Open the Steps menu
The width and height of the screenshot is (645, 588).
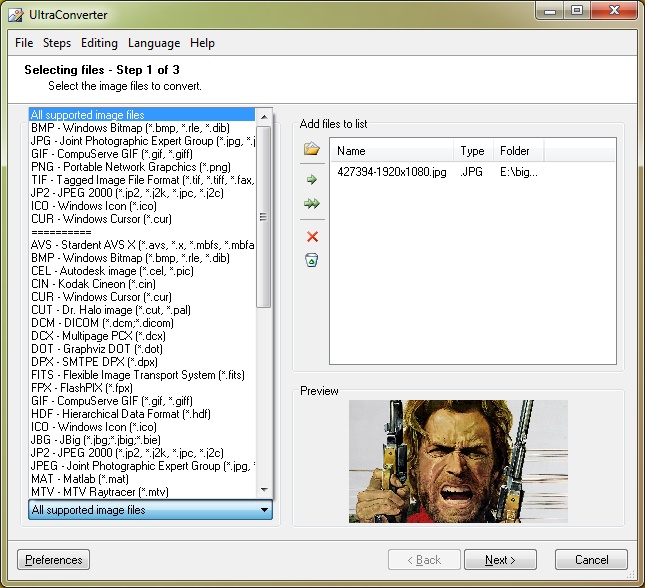[x=57, y=43]
